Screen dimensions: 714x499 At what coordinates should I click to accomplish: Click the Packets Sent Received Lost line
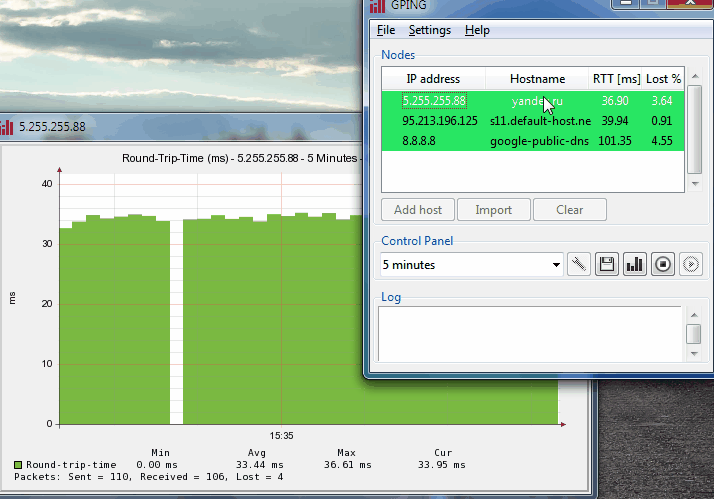[x=148, y=477]
